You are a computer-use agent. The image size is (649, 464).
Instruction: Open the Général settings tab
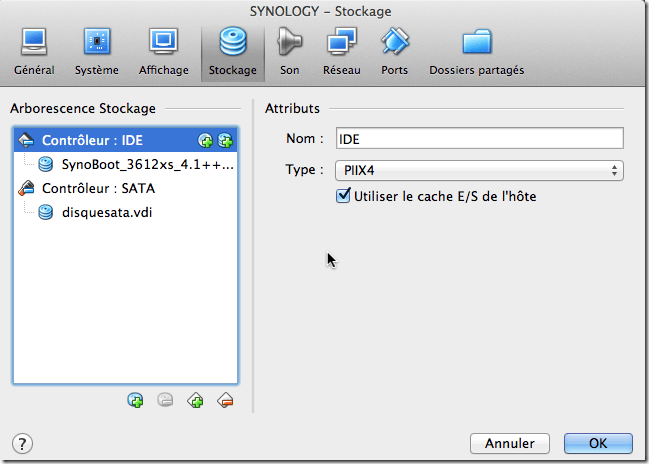[34, 53]
